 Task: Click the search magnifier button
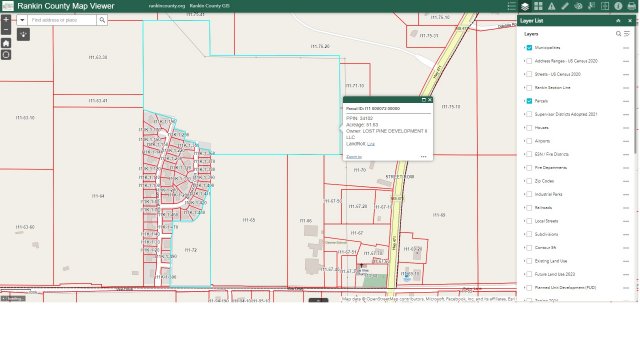pos(102,20)
